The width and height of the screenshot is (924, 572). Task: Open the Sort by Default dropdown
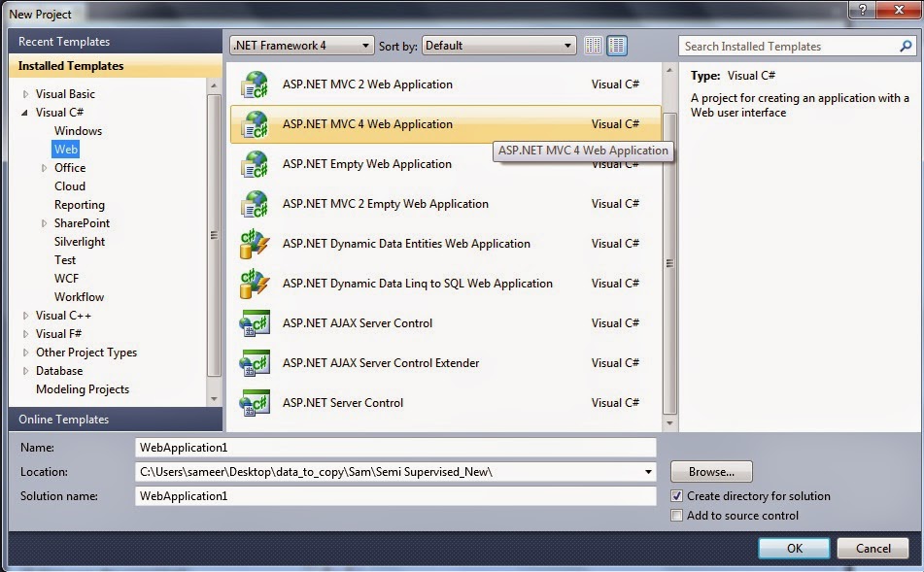click(498, 46)
